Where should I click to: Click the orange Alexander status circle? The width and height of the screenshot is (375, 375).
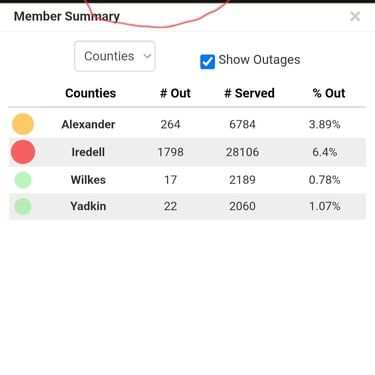pyautogui.click(x=23, y=124)
